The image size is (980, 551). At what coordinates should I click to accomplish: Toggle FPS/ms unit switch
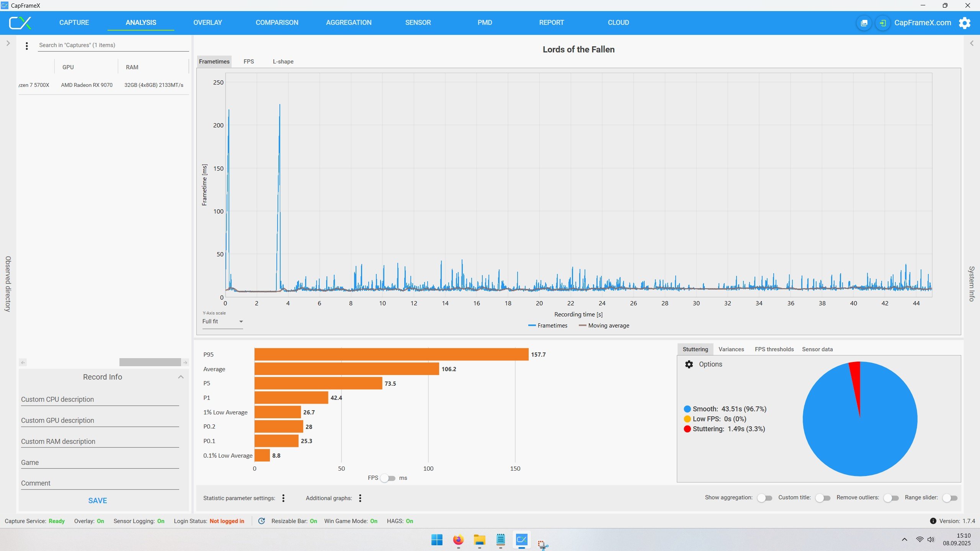click(388, 478)
